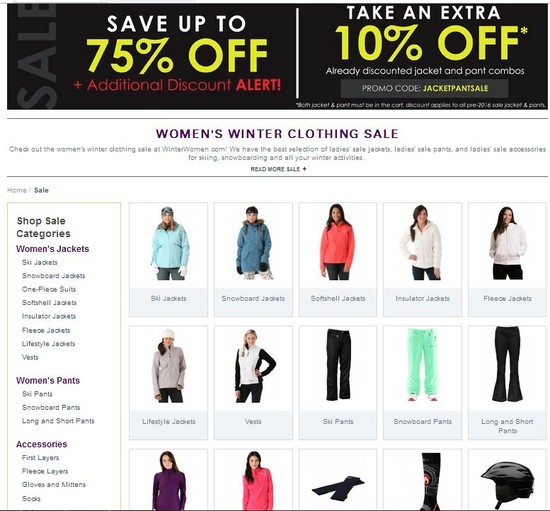Expand the READ MORE SALE plus link
Image resolution: width=550 pixels, height=511 pixels.
[278, 169]
